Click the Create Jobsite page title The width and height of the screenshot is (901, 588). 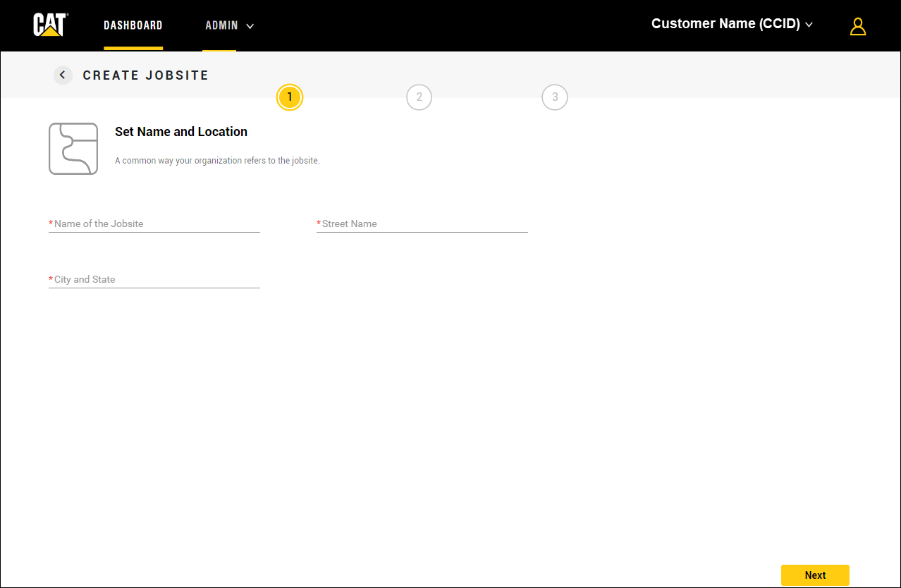[x=146, y=75]
